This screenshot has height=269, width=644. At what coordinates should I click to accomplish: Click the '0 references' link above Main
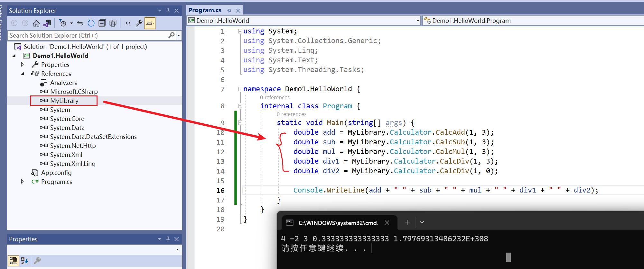tap(291, 114)
